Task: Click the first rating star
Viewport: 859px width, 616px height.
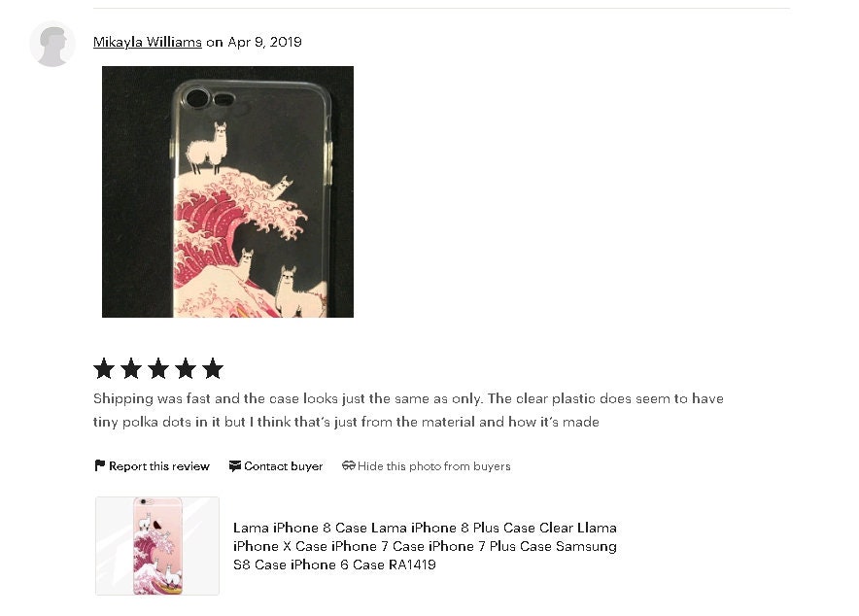Action: pyautogui.click(x=104, y=368)
